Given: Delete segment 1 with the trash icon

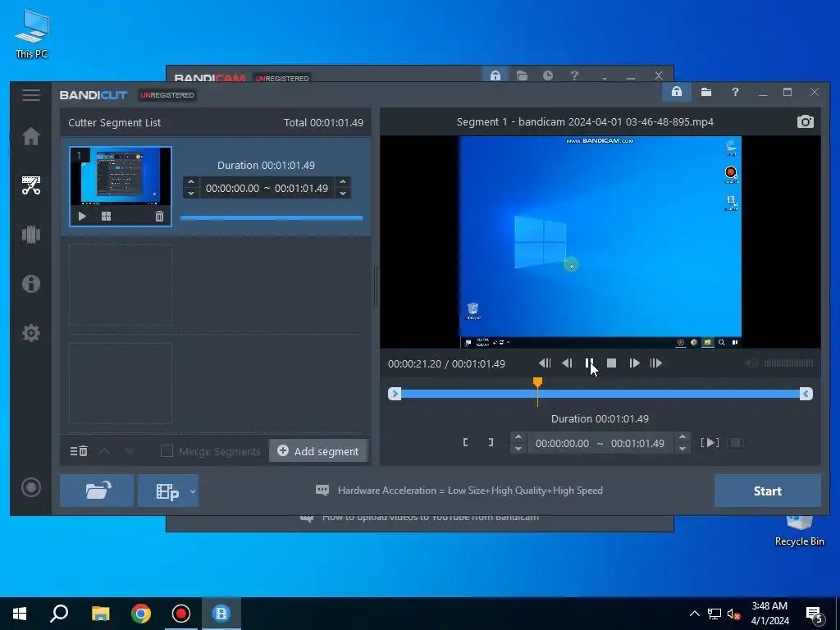Looking at the screenshot, I should (x=159, y=217).
